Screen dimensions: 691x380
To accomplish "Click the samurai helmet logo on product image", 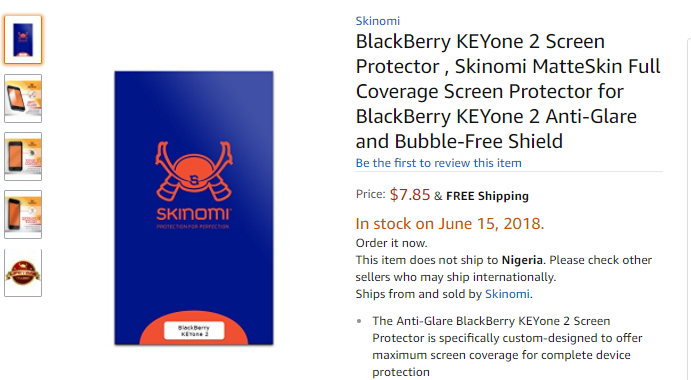I will coord(194,171).
